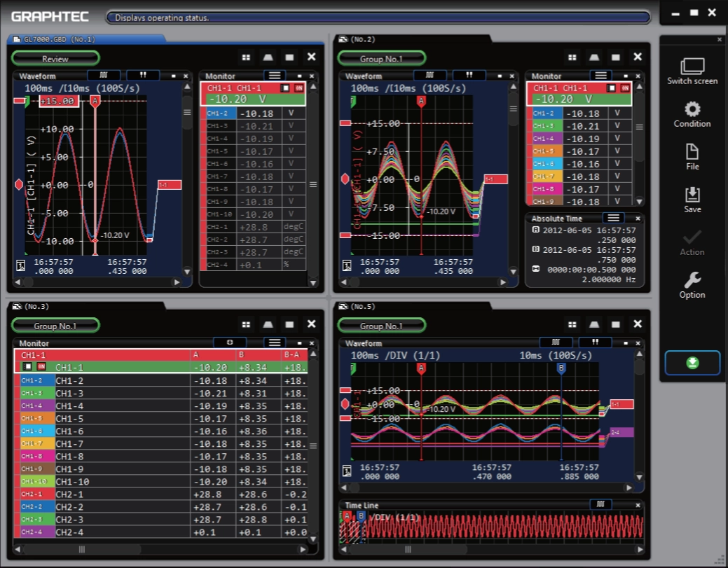Screen dimensions: 728x568
Task: Save data with the Save icon
Action: 692,200
